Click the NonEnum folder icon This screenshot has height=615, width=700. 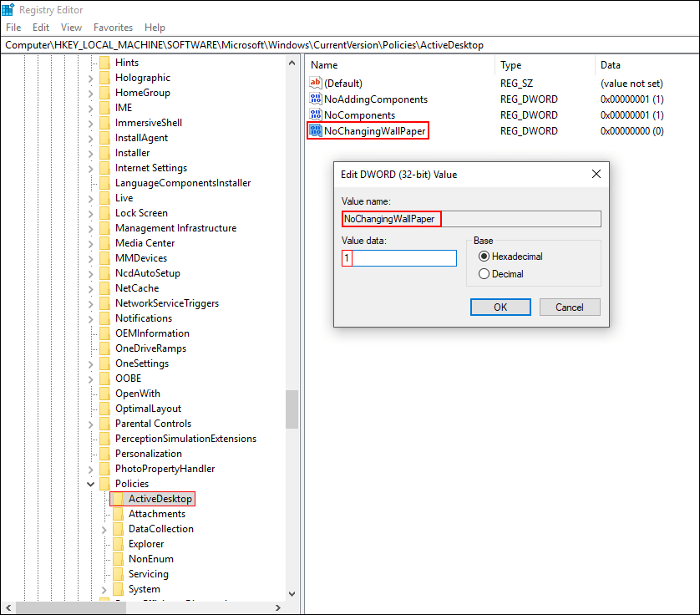118,559
